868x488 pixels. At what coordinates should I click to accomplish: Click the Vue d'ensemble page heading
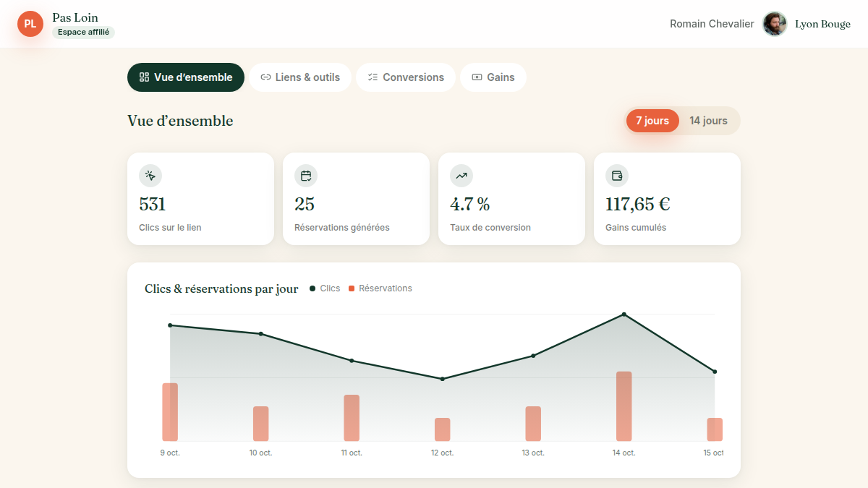(180, 121)
